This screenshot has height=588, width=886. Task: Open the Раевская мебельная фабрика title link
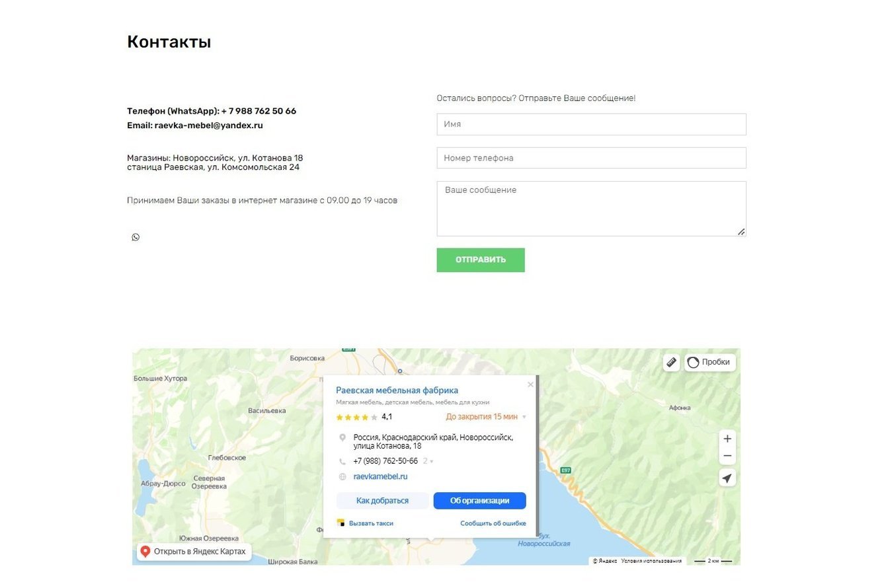click(x=397, y=390)
